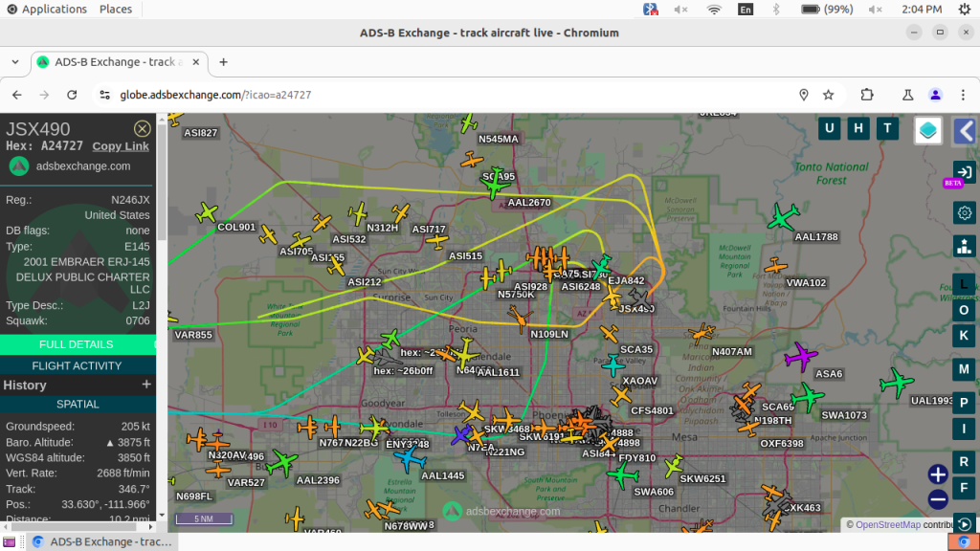Open the OpenStreetMap attribution link
The image size is (980, 551).
(x=888, y=525)
